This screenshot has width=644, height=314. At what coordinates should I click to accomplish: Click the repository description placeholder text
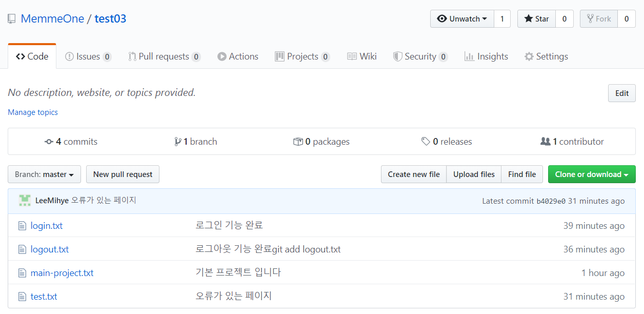[x=102, y=93]
